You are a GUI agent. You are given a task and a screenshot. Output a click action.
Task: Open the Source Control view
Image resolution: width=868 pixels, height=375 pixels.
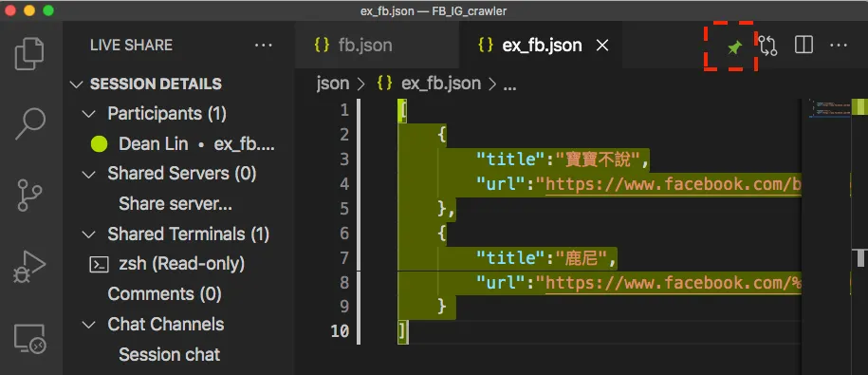30,195
